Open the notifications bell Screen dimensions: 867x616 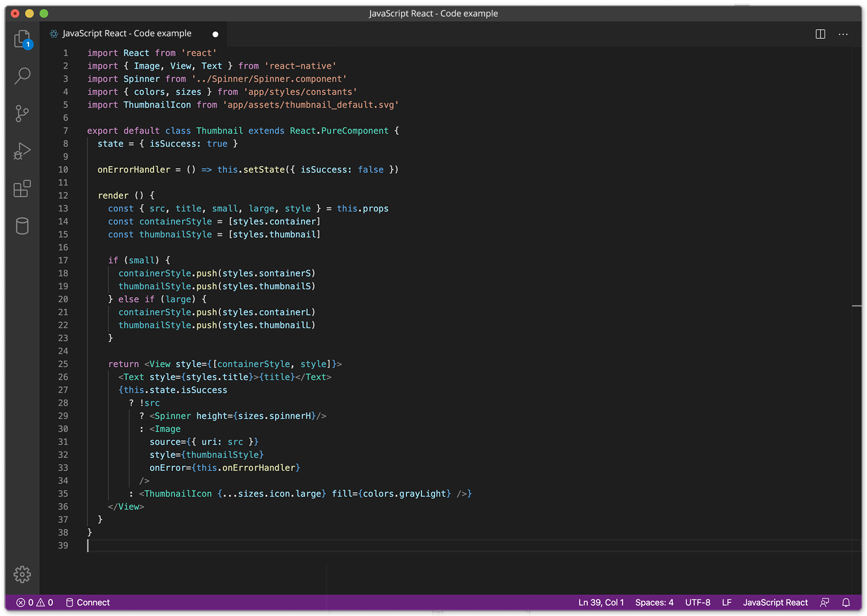point(846,603)
